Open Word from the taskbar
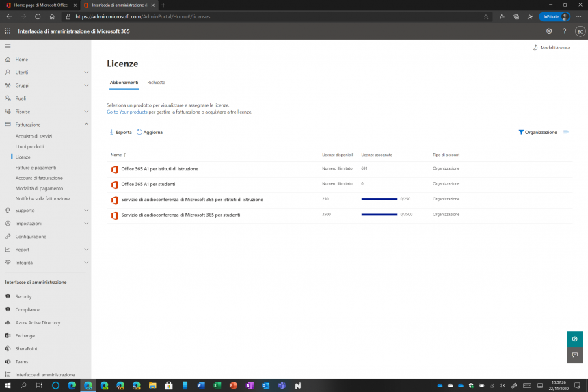The width and height of the screenshot is (588, 392). pyautogui.click(x=200, y=385)
